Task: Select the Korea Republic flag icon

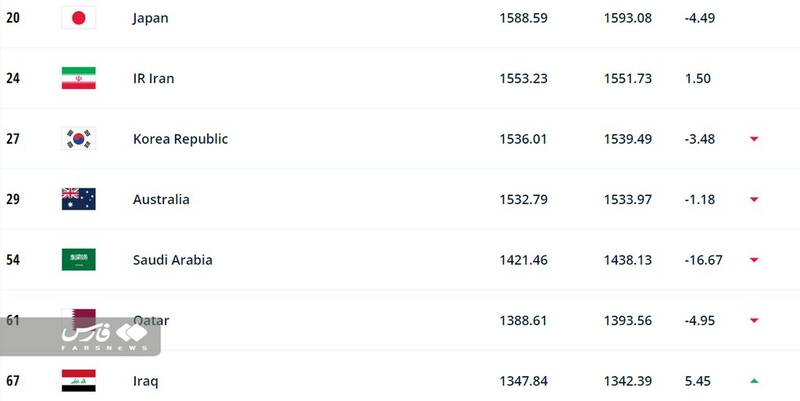Action: (x=78, y=139)
